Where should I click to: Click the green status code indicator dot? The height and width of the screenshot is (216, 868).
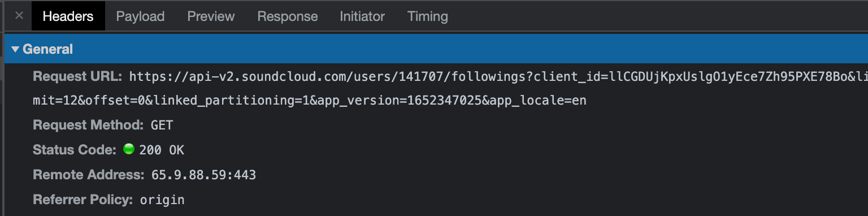[129, 150]
